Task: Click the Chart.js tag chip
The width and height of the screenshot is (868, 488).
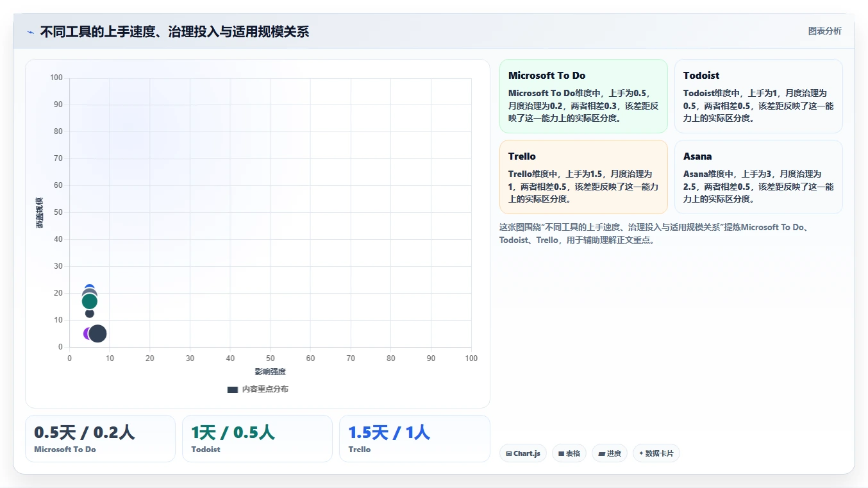Action: click(x=523, y=453)
